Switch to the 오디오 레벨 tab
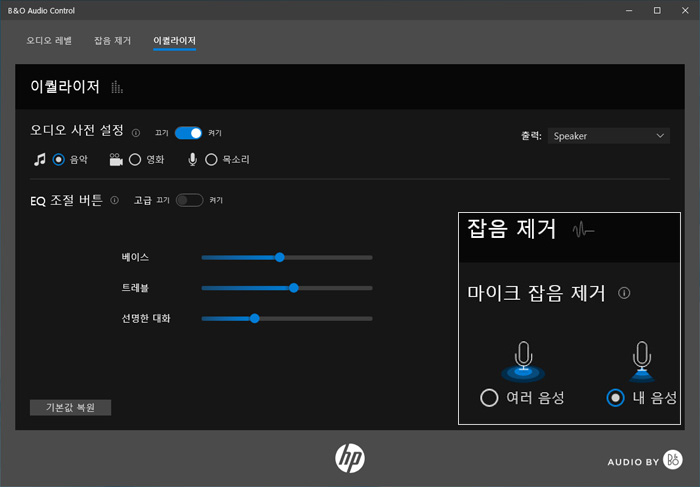 49,41
